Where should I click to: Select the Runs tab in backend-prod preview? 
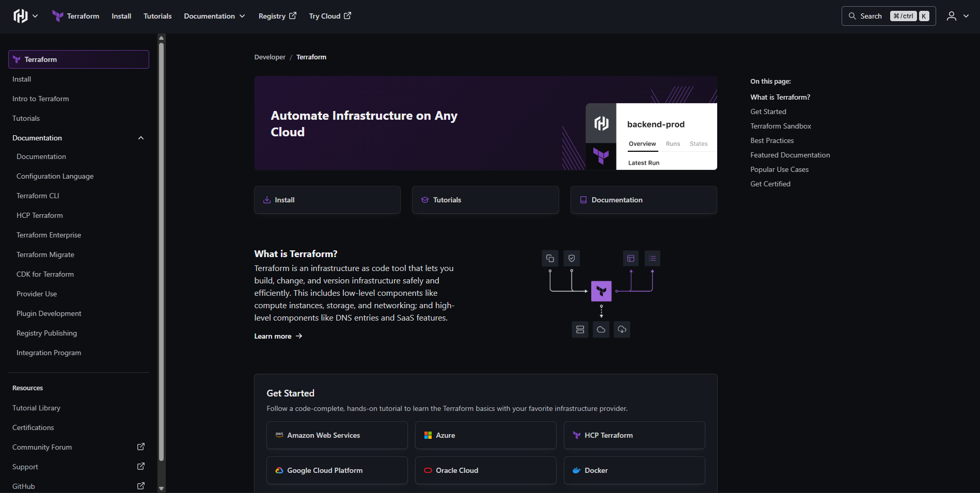tap(673, 144)
